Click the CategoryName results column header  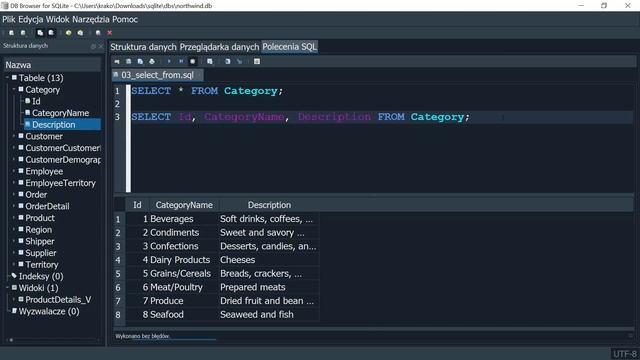[x=184, y=205]
